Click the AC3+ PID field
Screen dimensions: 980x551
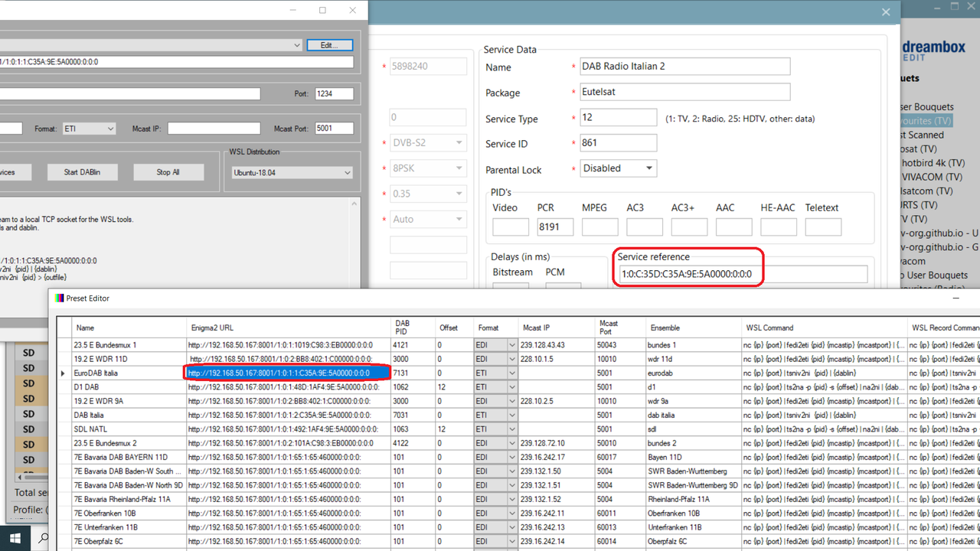[x=689, y=227]
